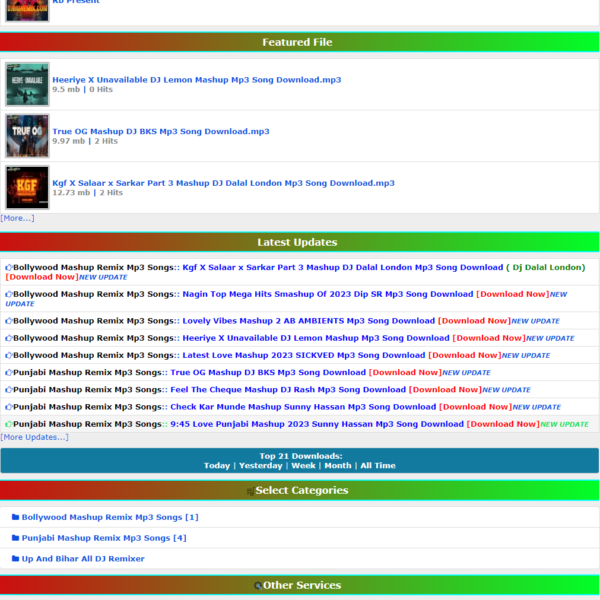Open Bollywood Mashup Remix Mp3 Songs category
This screenshot has width=600, height=600.
110,517
